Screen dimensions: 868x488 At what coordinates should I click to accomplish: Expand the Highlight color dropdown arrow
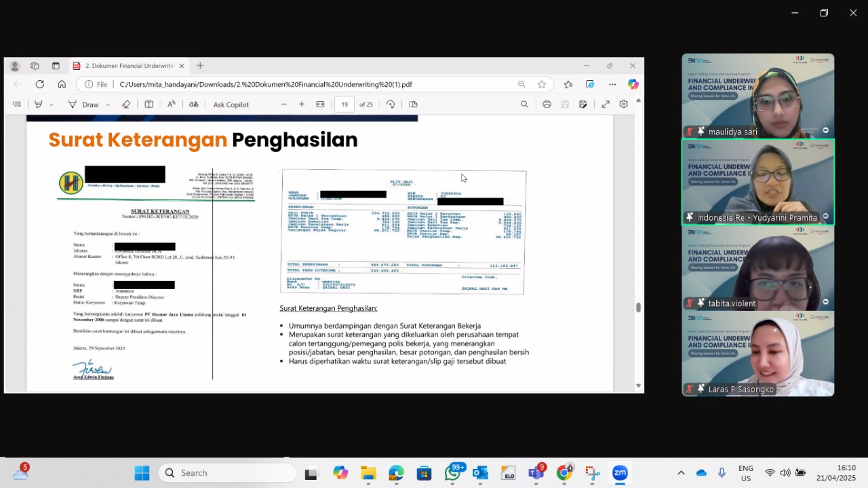point(52,105)
